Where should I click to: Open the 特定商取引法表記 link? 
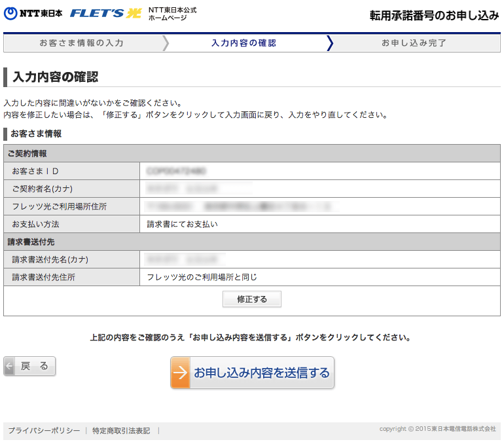121,430
